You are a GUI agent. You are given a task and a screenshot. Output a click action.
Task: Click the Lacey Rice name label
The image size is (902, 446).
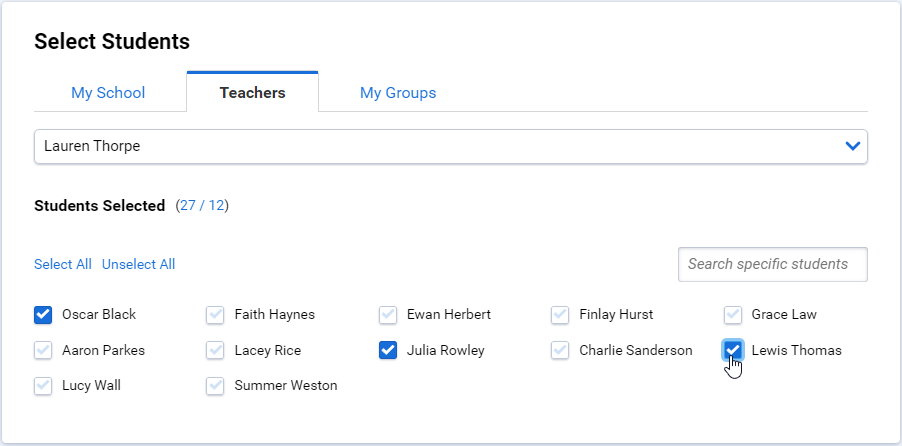click(267, 350)
